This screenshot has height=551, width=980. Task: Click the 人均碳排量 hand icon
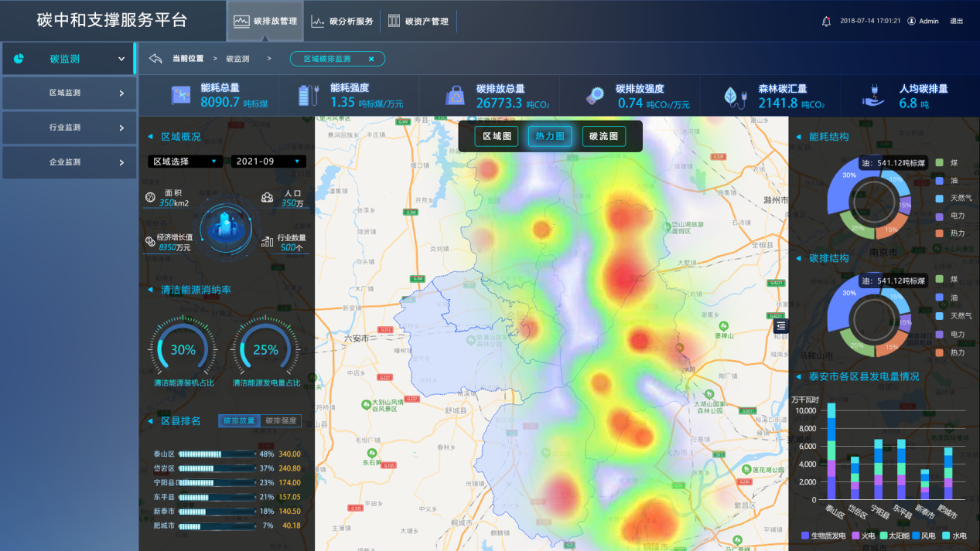pos(873,96)
